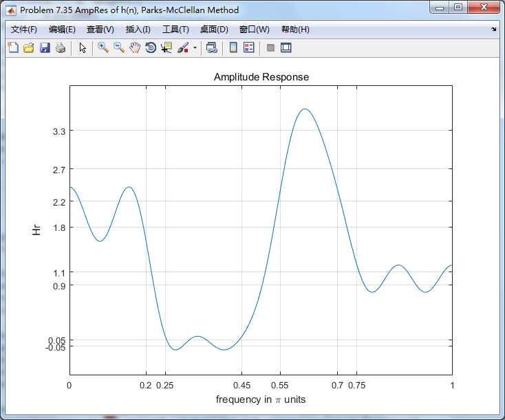Save the figure with floppy disk icon
505x420 pixels.
coord(45,47)
